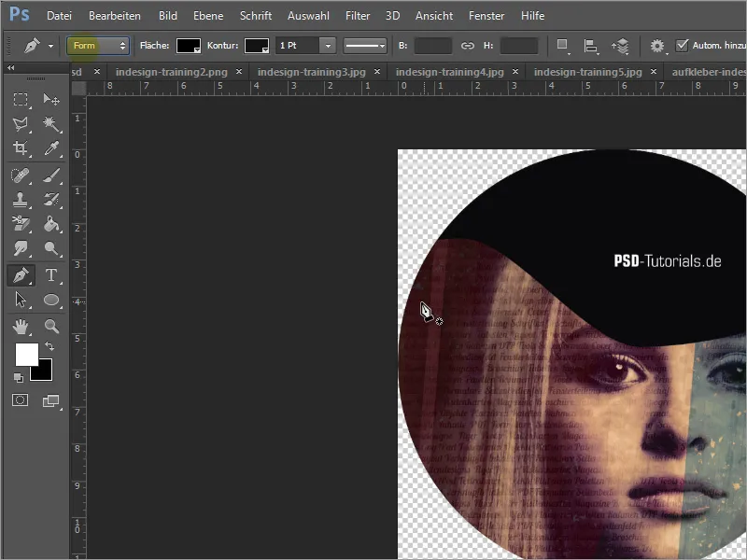Open the pen tool preset picker arrow

click(x=50, y=46)
